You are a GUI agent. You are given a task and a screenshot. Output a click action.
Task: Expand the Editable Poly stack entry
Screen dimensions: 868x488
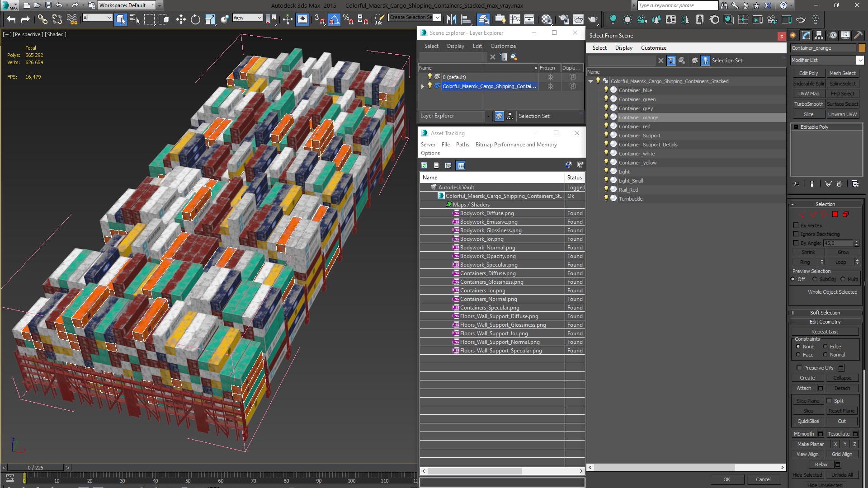tap(796, 127)
